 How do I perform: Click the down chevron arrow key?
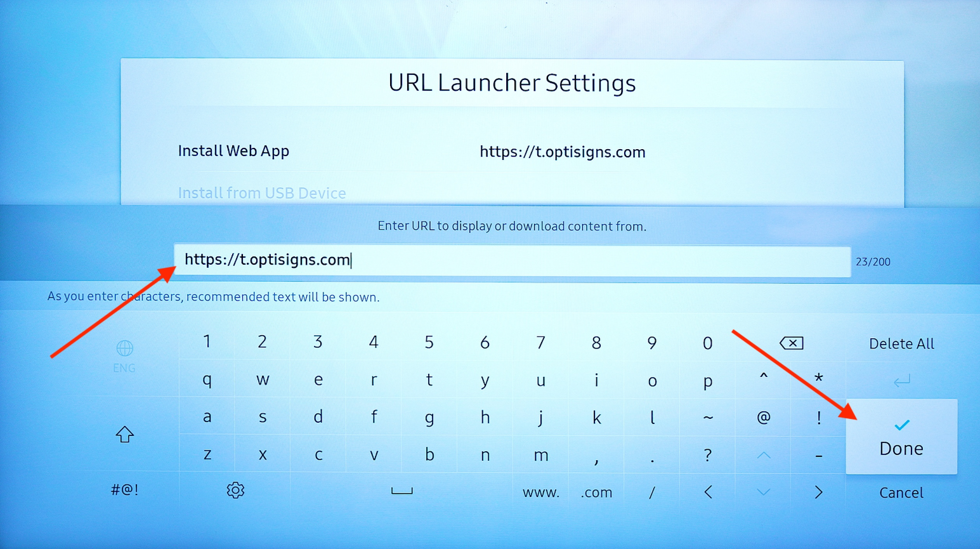tap(764, 492)
